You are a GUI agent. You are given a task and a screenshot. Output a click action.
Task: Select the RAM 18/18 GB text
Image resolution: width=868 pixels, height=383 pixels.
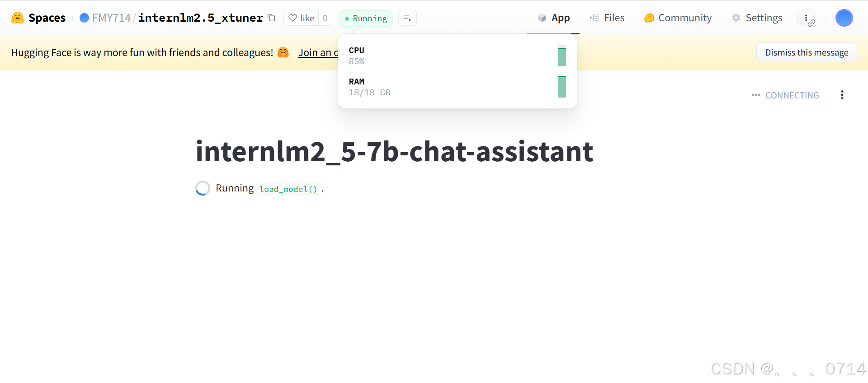[369, 87]
